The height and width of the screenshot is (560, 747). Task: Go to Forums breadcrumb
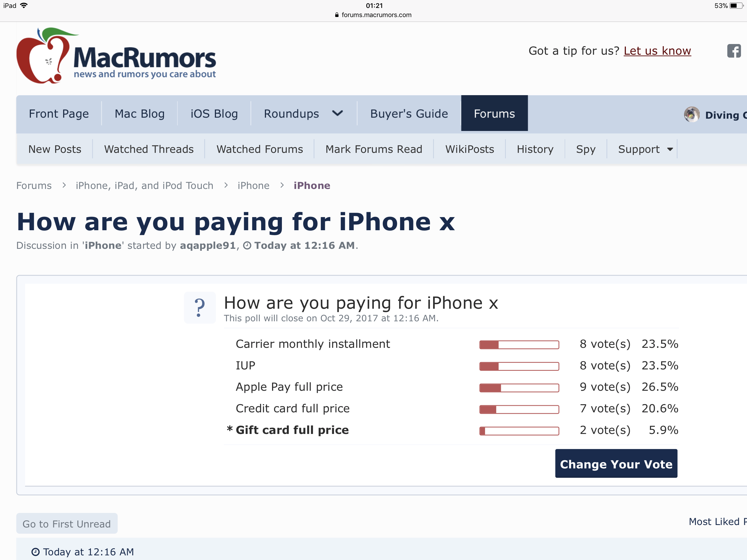(34, 185)
